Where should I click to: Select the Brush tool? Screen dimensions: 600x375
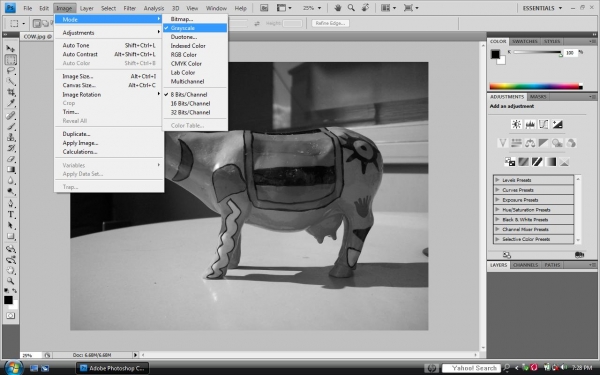click(x=10, y=126)
